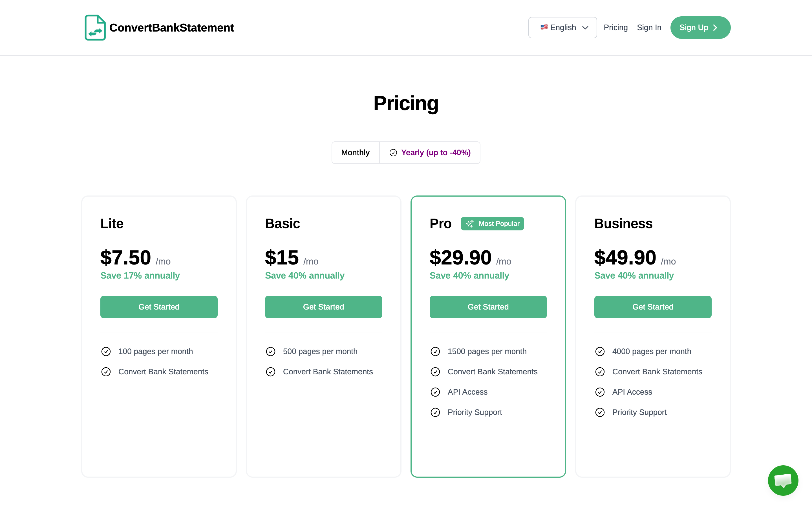Click the ConvertBankStatement logo icon
The width and height of the screenshot is (812, 507).
click(95, 28)
